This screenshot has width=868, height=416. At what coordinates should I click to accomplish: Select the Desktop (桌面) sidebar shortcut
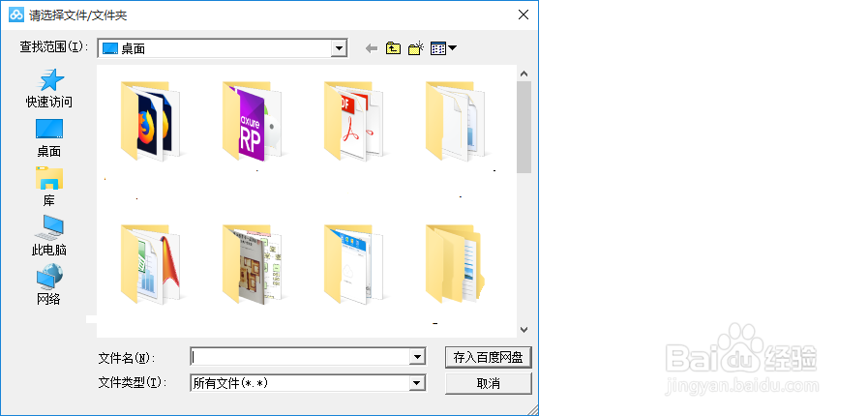click(48, 137)
